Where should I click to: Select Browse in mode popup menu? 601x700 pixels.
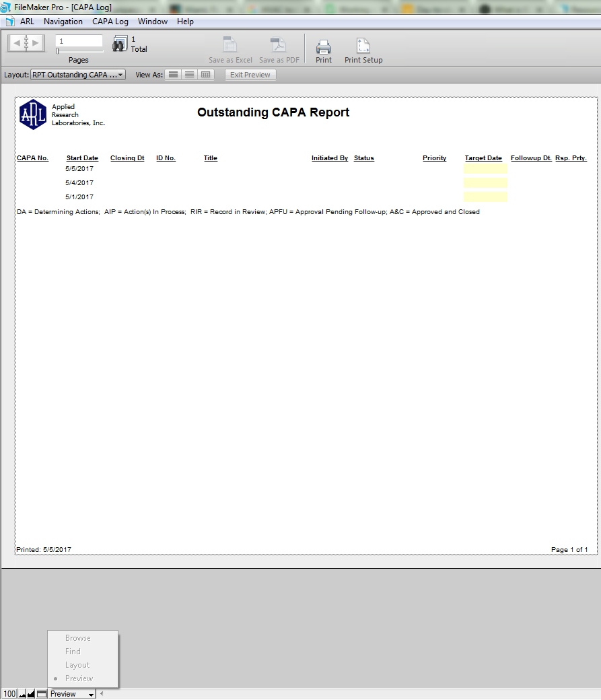[77, 638]
